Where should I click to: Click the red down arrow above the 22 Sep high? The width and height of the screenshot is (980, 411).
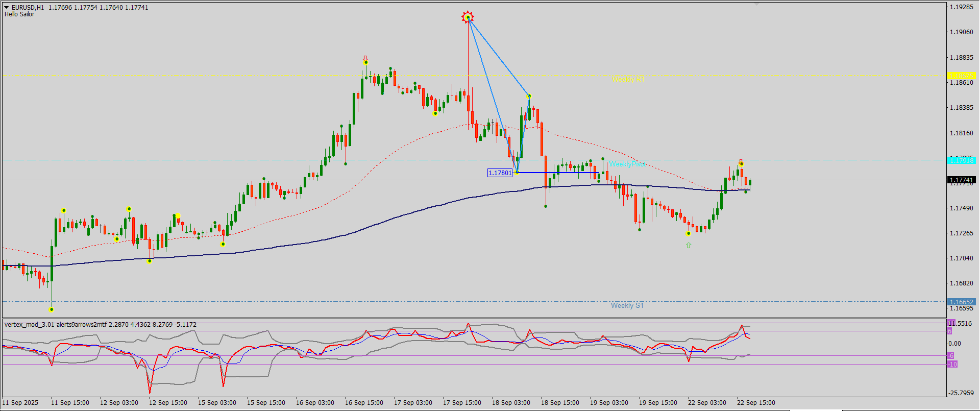tap(741, 161)
